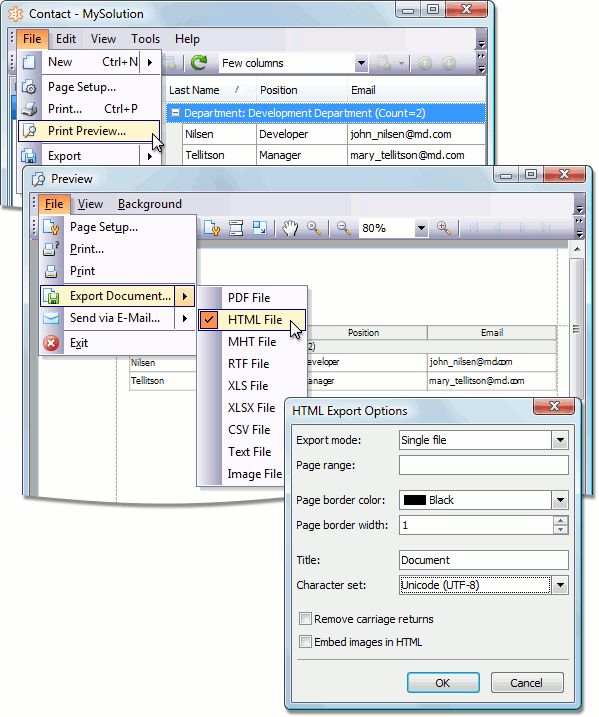Screen dimensions: 599x717
Task: Open the Edit menu in Contact window
Action: (66, 39)
